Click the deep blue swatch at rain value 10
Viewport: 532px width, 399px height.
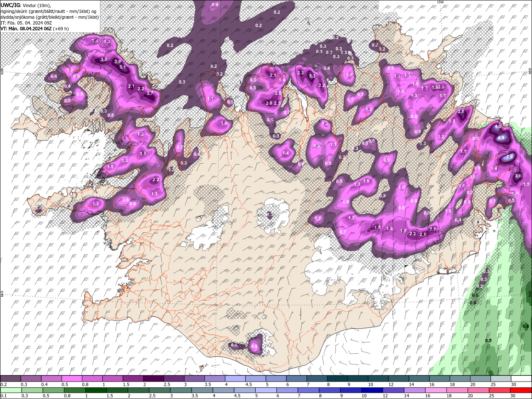(x=372, y=390)
